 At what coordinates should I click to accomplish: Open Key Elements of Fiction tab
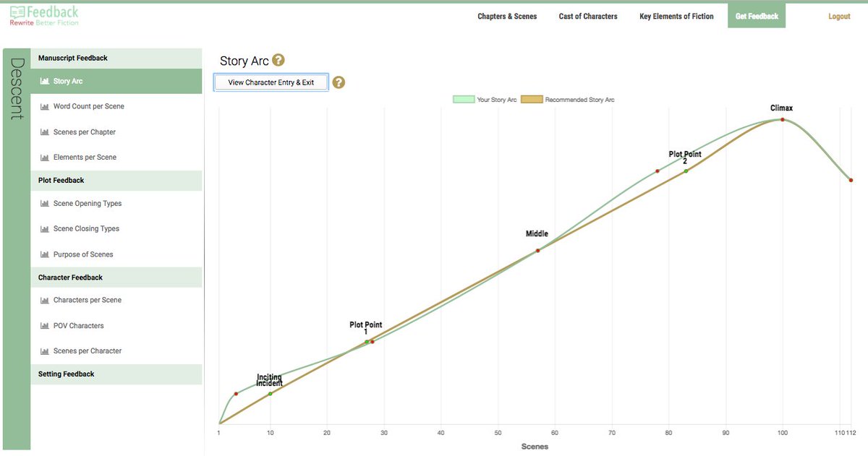[676, 16]
